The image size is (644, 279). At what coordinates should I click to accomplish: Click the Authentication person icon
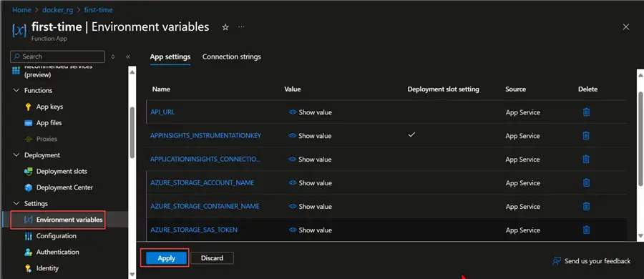[x=28, y=252]
